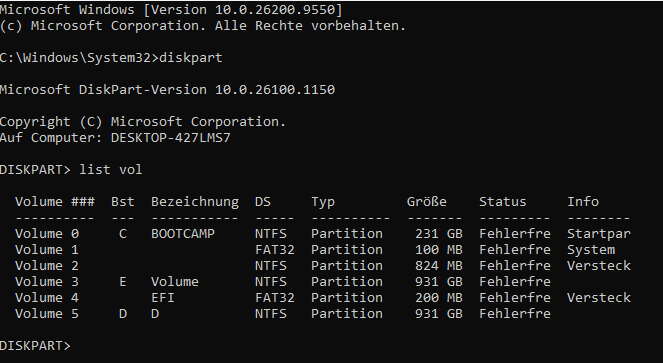663x363 pixels.
Task: Click the 'Volume 0' row label
Action: (47, 234)
